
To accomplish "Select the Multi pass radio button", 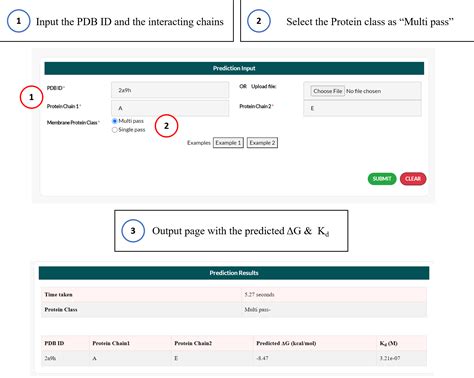I will [115, 121].
